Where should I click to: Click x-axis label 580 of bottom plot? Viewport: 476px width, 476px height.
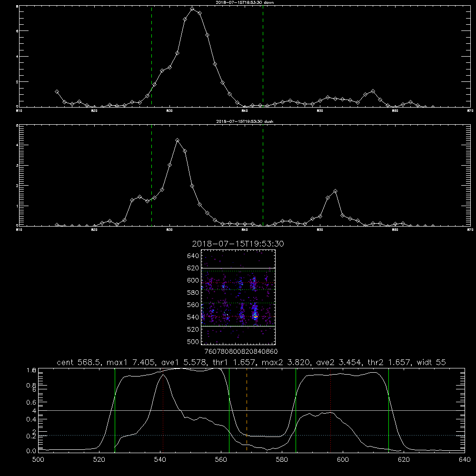[x=282, y=459]
